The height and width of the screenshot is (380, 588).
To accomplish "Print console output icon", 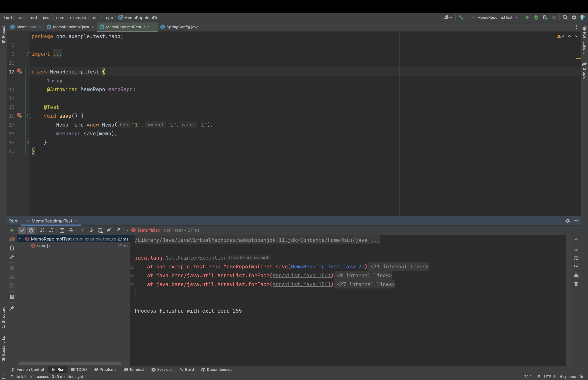I will pyautogui.click(x=576, y=276).
